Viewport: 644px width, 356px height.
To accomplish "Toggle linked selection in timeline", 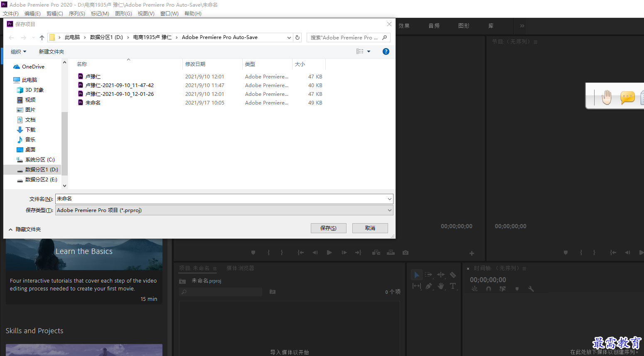I will point(503,289).
